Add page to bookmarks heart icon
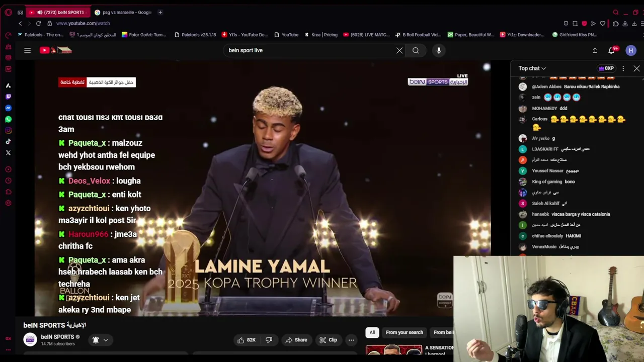Image resolution: width=644 pixels, height=362 pixels. coord(603,24)
